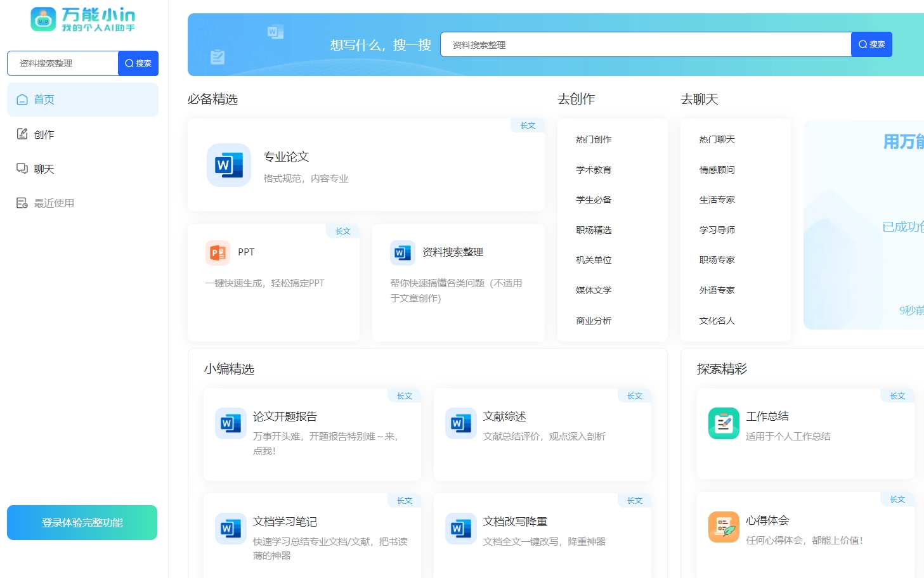The image size is (924, 578).
Task: Click the 万能小in logo icon
Action: click(43, 19)
